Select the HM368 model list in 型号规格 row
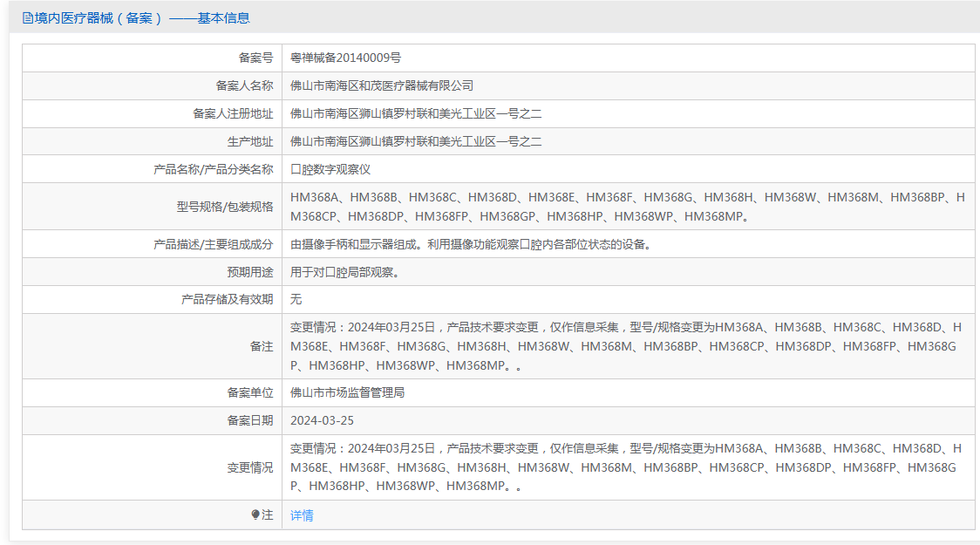The image size is (980, 545). (628, 207)
